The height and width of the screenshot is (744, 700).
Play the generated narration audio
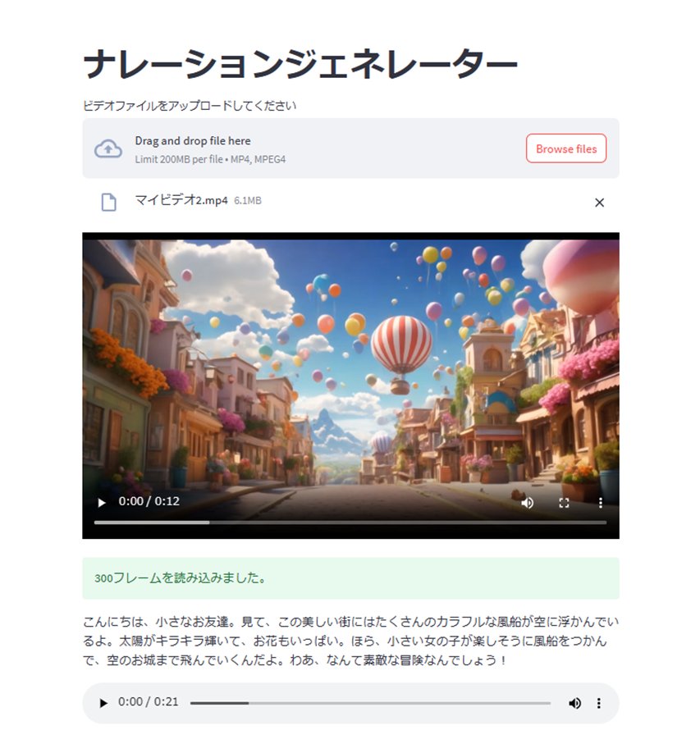point(103,703)
